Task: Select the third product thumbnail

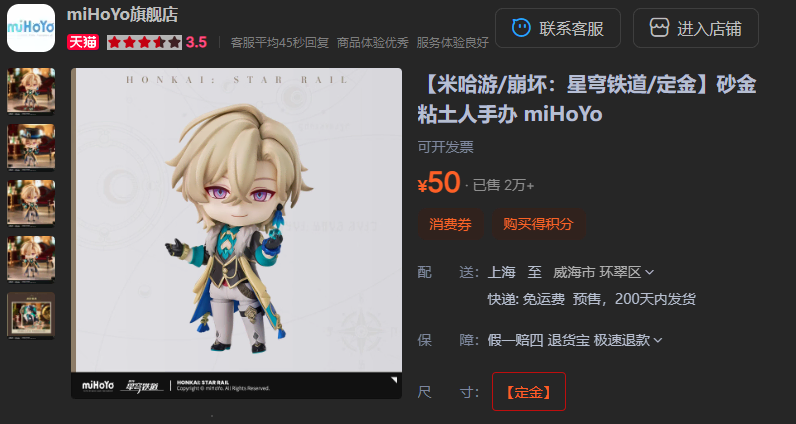Action: [x=31, y=203]
